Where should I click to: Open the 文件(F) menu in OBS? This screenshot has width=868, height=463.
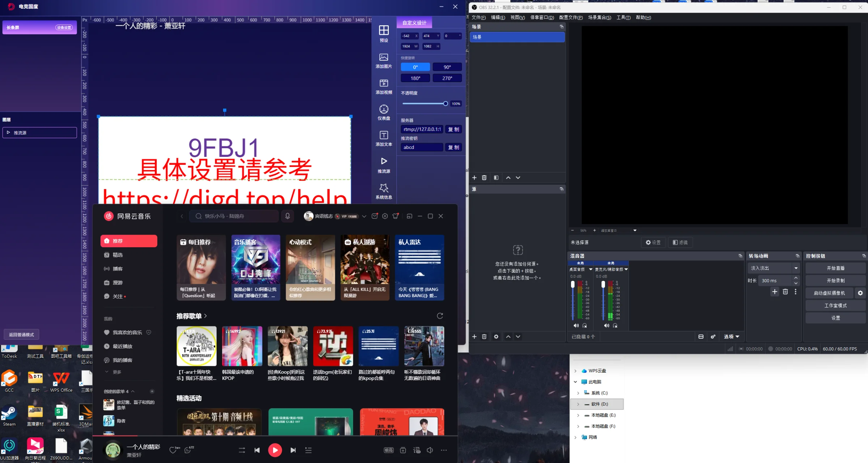click(x=478, y=17)
